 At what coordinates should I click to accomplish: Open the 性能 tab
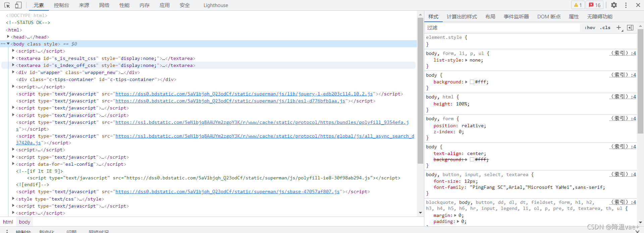124,5
